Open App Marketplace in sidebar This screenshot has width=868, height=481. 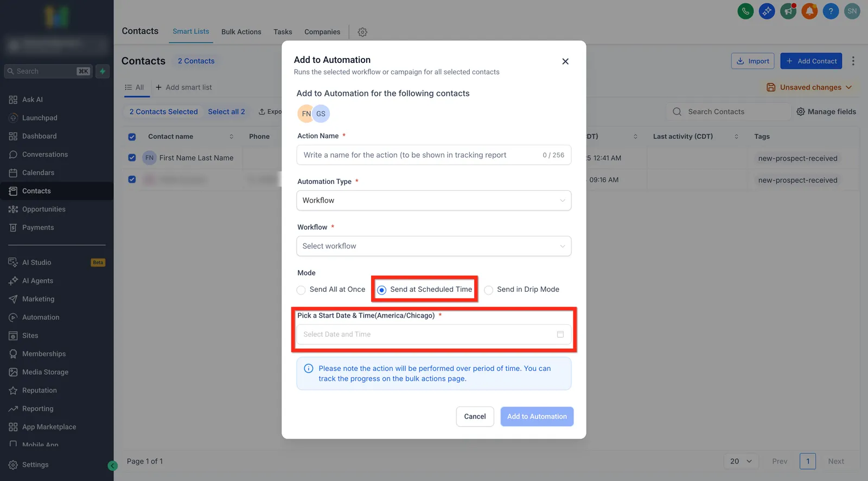[49, 427]
